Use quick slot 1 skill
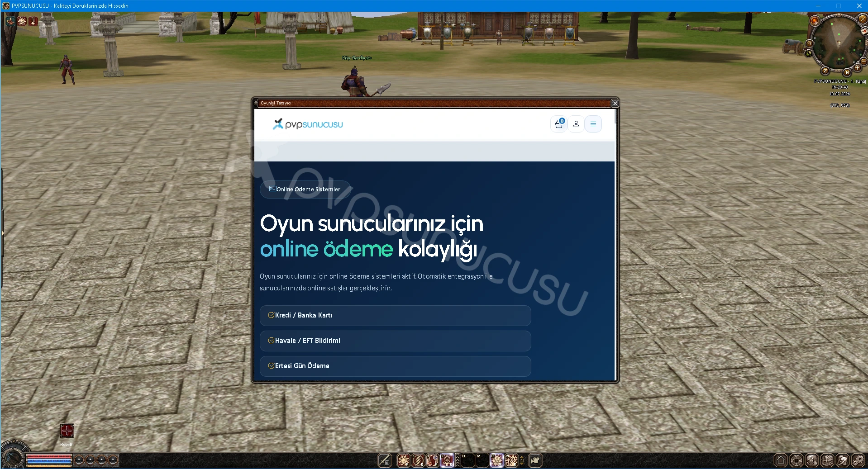Screen dimensions: 868x469 tap(403, 460)
